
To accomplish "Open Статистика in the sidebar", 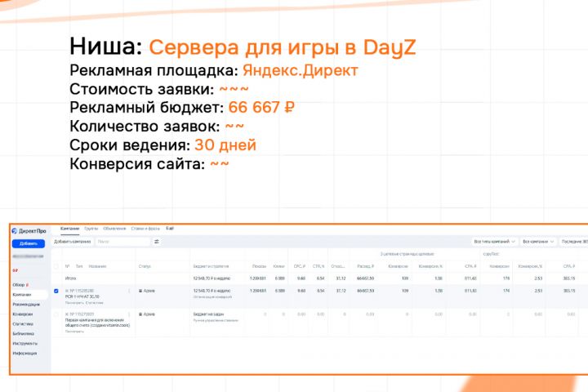I will (x=23, y=324).
